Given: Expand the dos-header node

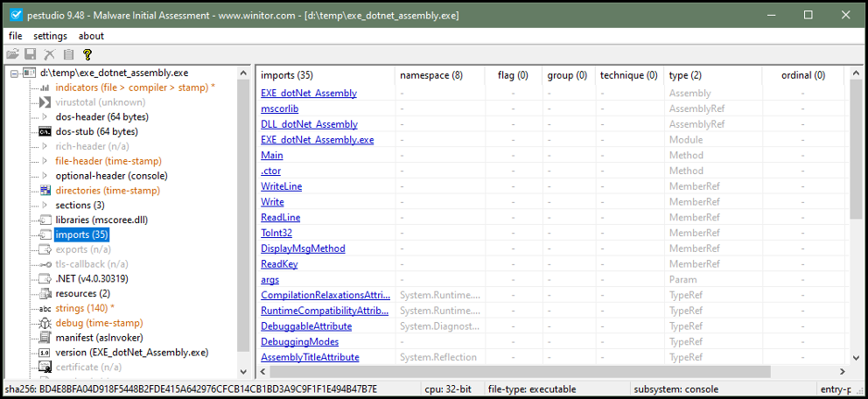Looking at the screenshot, I should pos(45,117).
